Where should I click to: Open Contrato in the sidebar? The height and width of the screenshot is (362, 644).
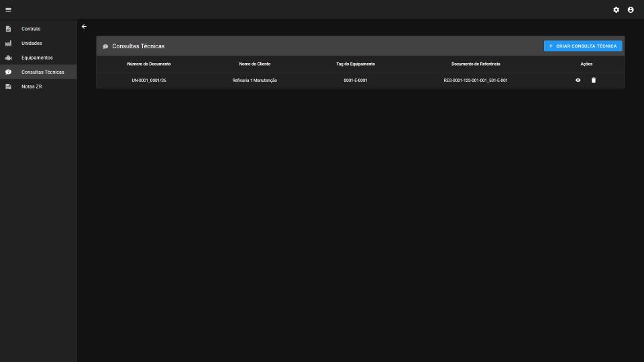pos(38,29)
